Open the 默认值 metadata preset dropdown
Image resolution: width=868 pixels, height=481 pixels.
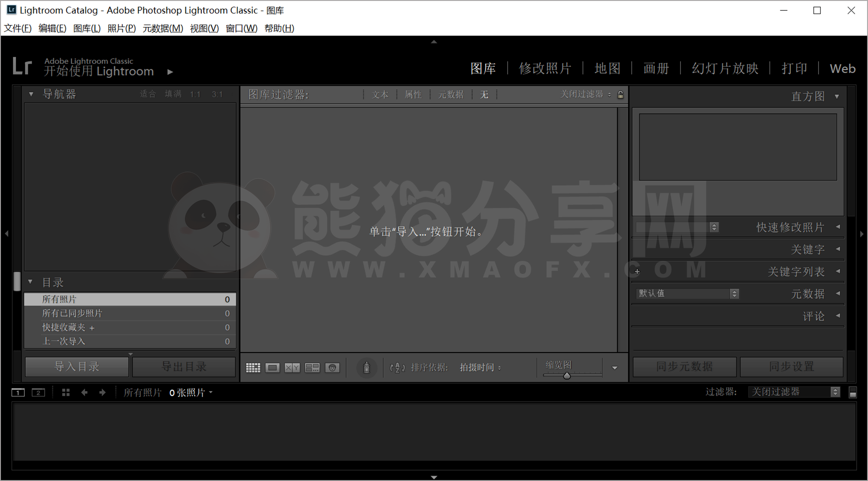click(686, 293)
